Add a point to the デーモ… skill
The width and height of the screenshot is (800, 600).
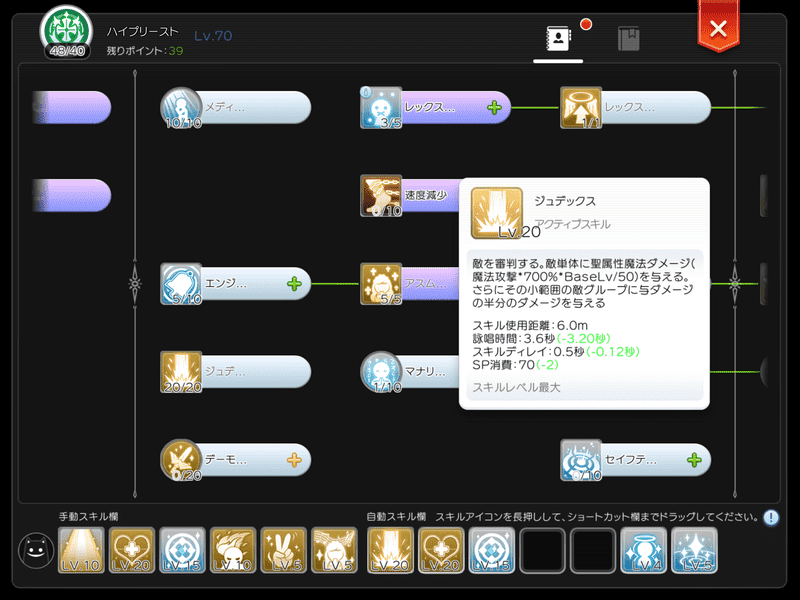click(x=294, y=460)
